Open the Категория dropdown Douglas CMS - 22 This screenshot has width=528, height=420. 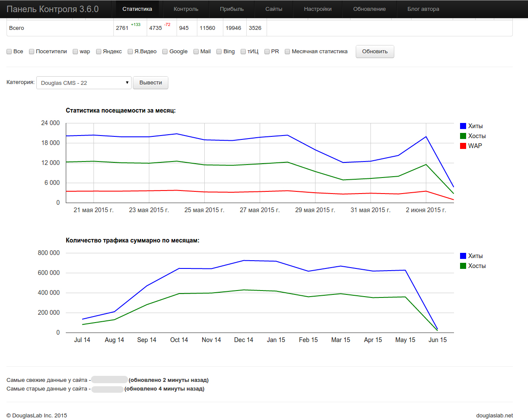84,83
